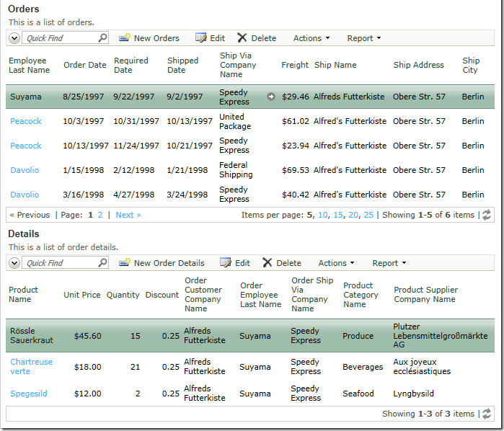Click the New Order Details icon
Image resolution: width=504 pixels, height=431 pixels.
125,262
